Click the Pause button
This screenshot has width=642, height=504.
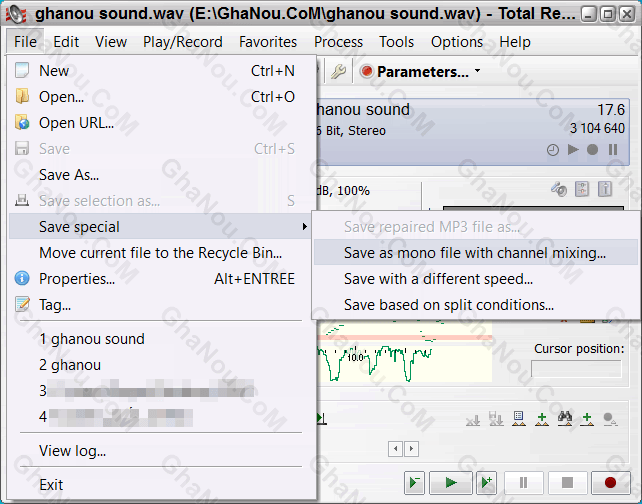pyautogui.click(x=524, y=483)
